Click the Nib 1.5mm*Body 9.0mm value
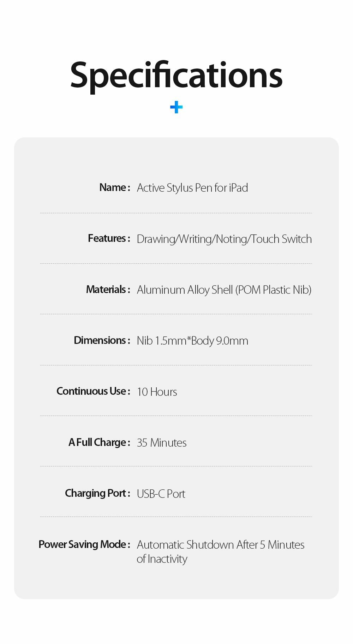353x644 pixels. (192, 341)
